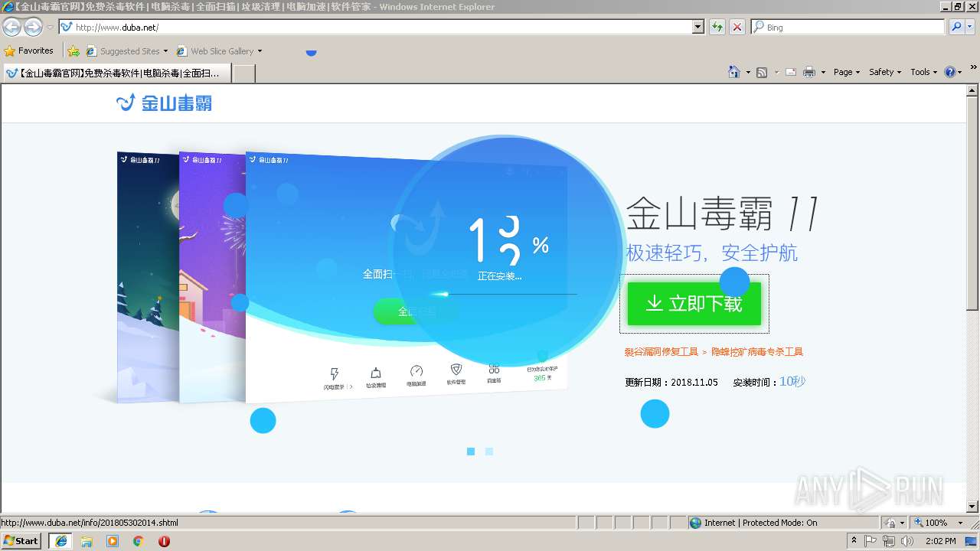This screenshot has height=551, width=980.
Task: Expand the Help button dropdown arrow
Action: tap(960, 72)
